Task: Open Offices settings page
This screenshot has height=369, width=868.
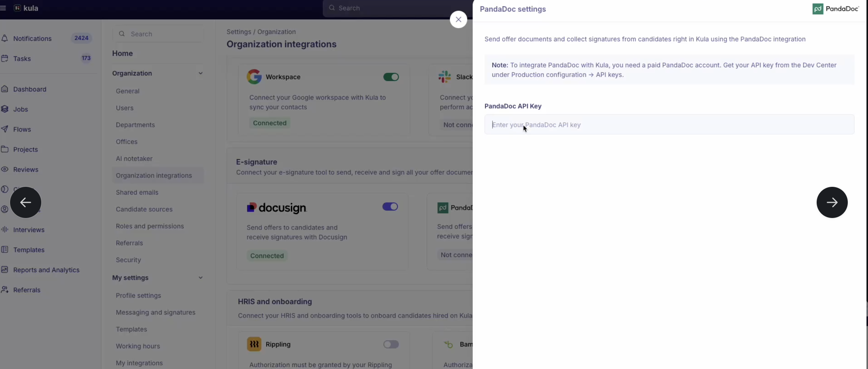Action: 127,142
